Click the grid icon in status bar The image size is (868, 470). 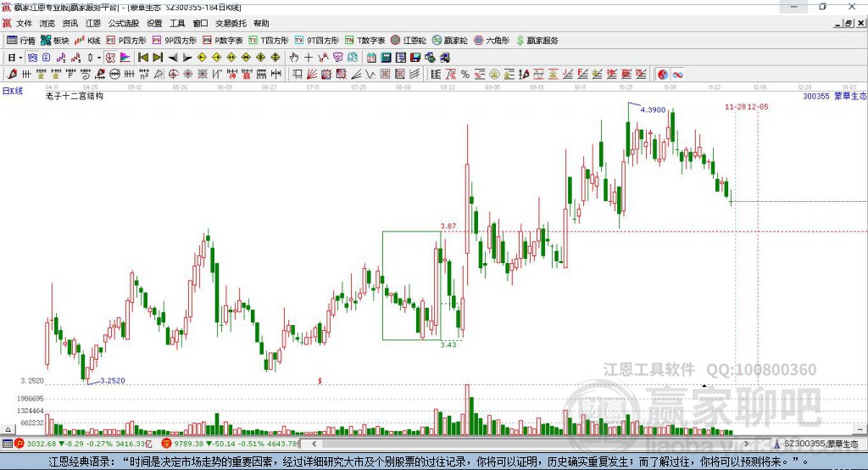click(x=7, y=444)
